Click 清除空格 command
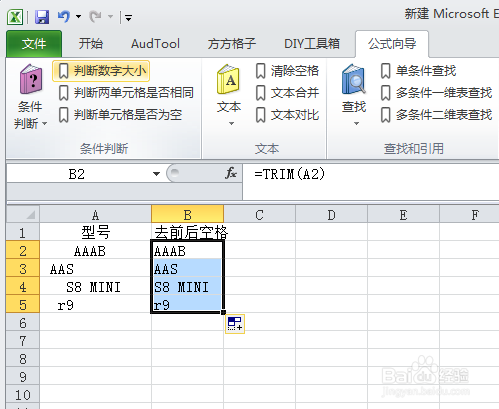 (287, 71)
